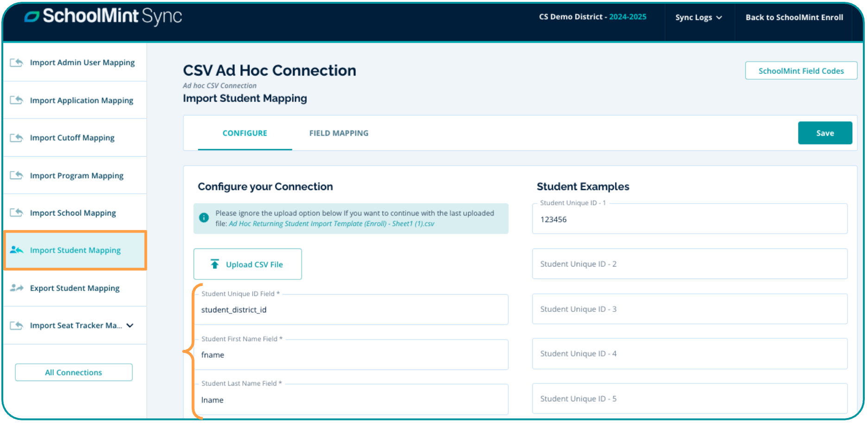Image resolution: width=868 pixels, height=425 pixels.
Task: Focus the Student Unique ID Field input
Action: point(351,310)
